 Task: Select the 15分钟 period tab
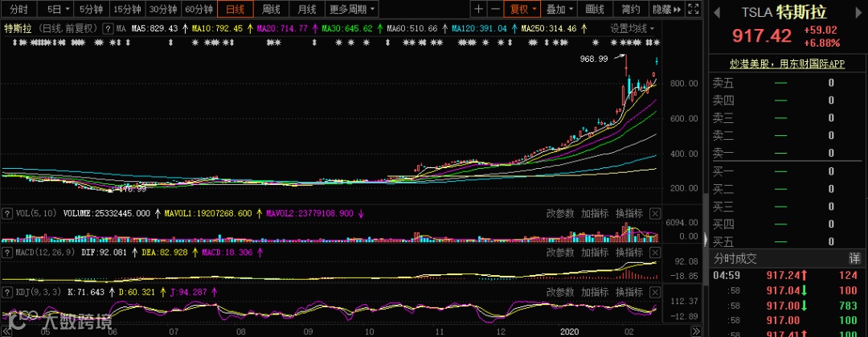tap(128, 9)
